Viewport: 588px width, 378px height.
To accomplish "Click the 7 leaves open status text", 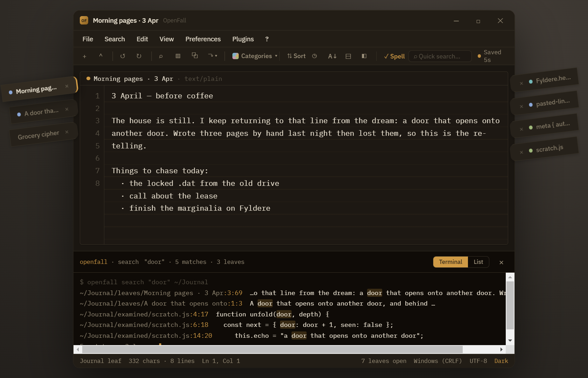I will [384, 361].
